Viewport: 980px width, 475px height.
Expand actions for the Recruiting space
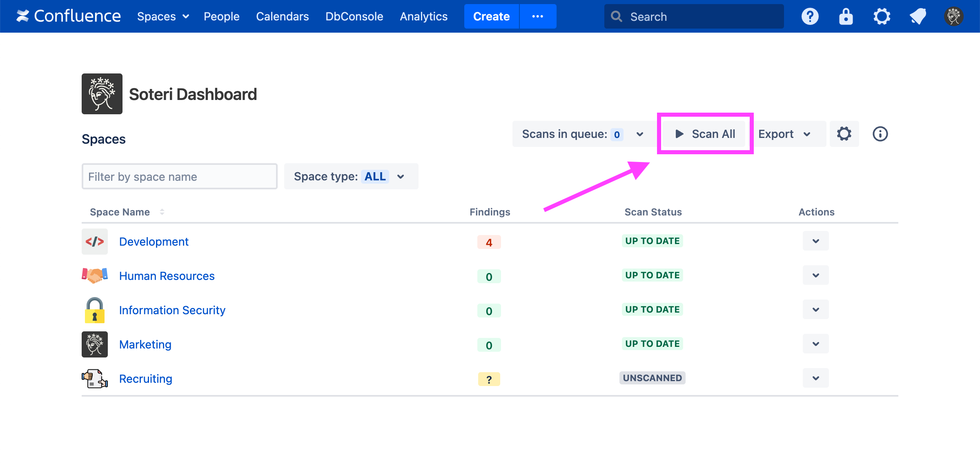coord(815,378)
